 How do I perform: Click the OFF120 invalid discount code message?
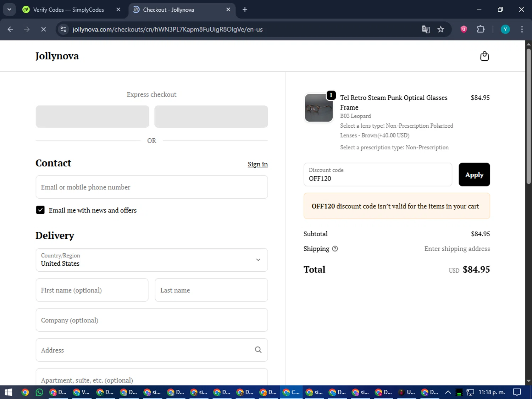(x=397, y=206)
